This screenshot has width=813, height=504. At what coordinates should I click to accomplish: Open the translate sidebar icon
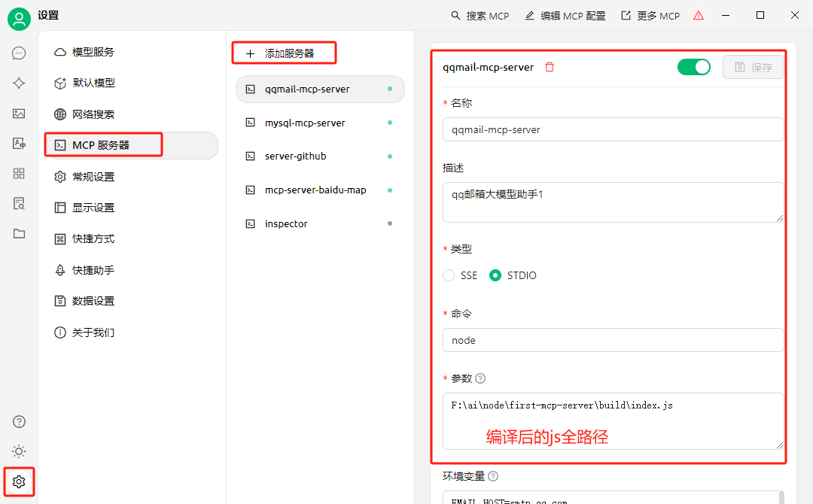(19, 144)
